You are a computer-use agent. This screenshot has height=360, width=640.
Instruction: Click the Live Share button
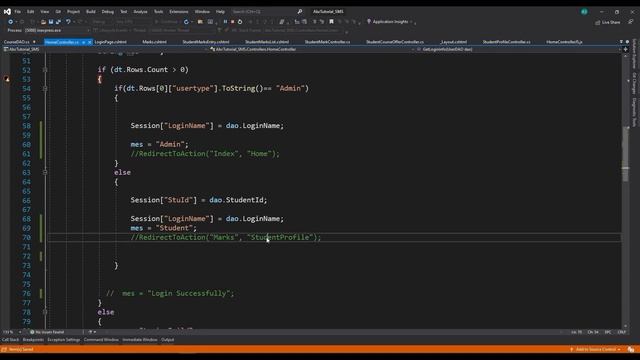click(607, 22)
